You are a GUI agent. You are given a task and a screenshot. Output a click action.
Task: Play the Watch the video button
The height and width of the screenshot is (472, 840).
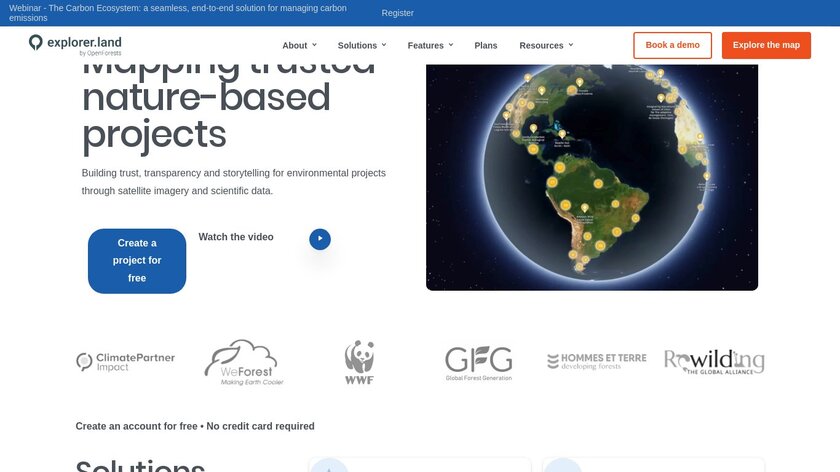point(319,239)
